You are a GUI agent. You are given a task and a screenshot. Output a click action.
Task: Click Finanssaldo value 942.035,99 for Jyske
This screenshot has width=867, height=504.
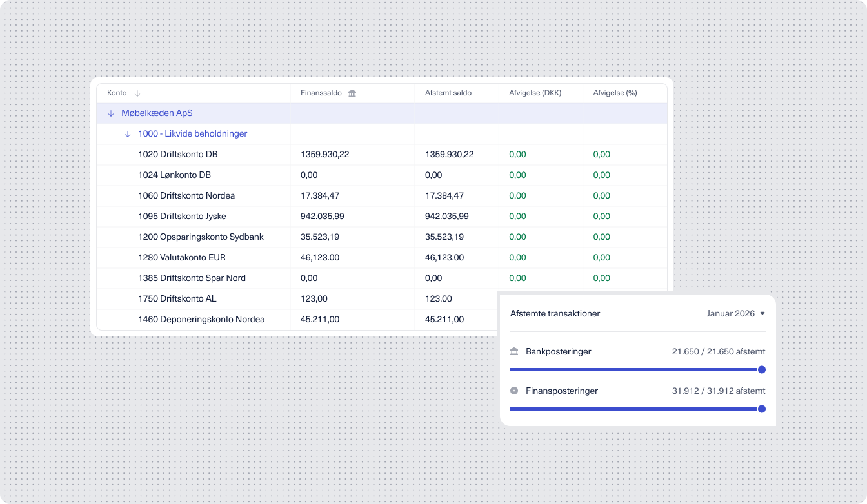[322, 217]
